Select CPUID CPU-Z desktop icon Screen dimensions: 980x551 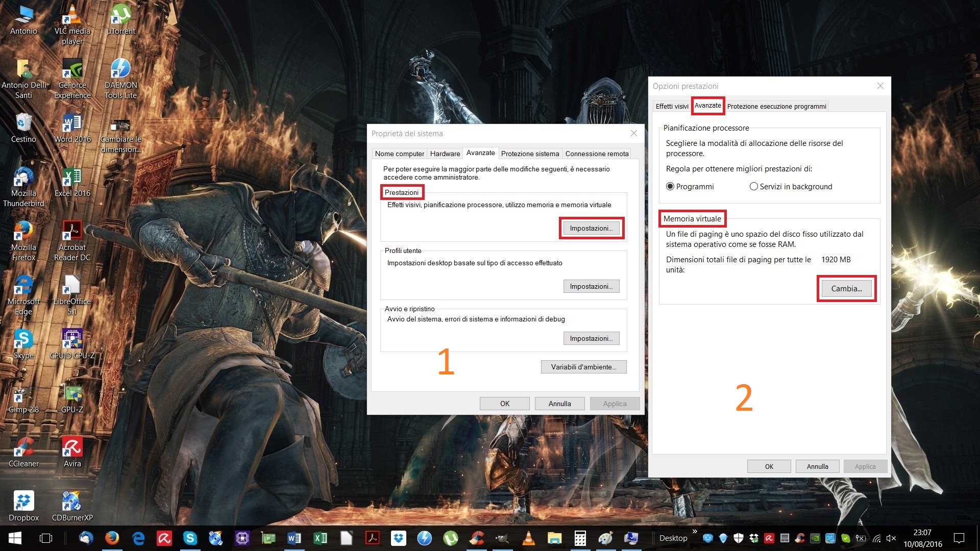(x=72, y=344)
